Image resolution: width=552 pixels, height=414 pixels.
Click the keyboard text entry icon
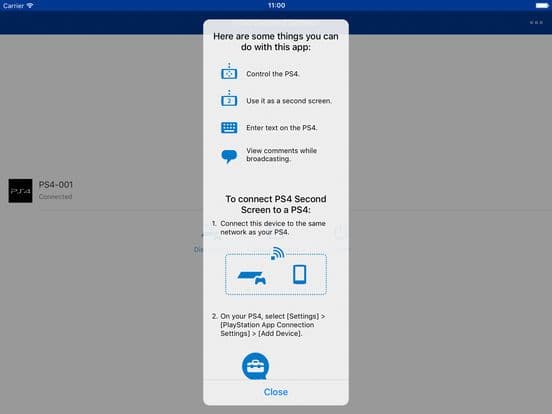pyautogui.click(x=229, y=127)
